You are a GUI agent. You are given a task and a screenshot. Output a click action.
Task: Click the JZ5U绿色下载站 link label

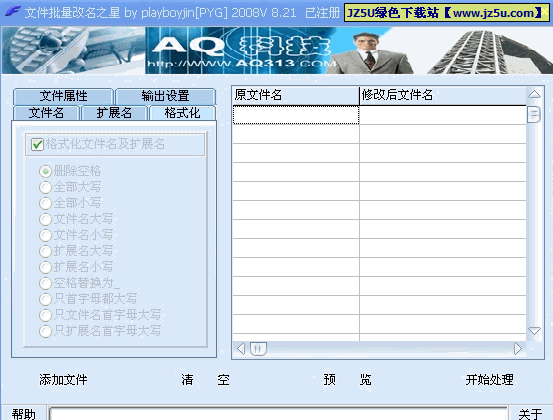[446, 13]
